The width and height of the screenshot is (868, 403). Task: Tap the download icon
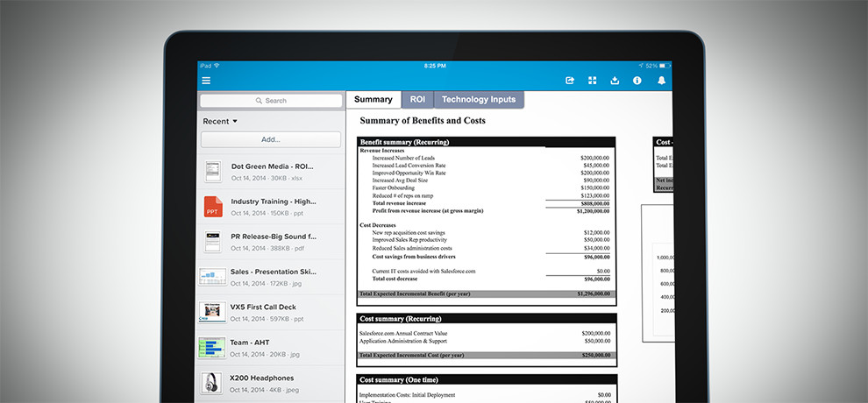[x=615, y=81]
